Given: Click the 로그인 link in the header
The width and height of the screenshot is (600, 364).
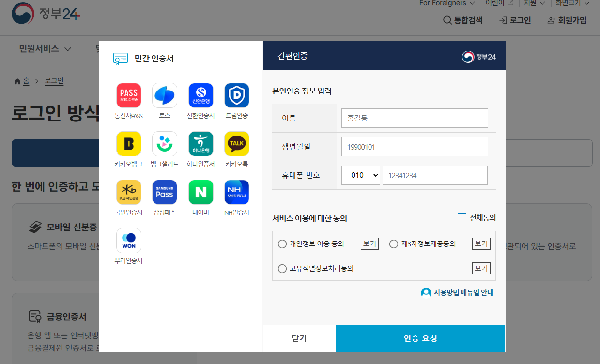Looking at the screenshot, I should 515,20.
